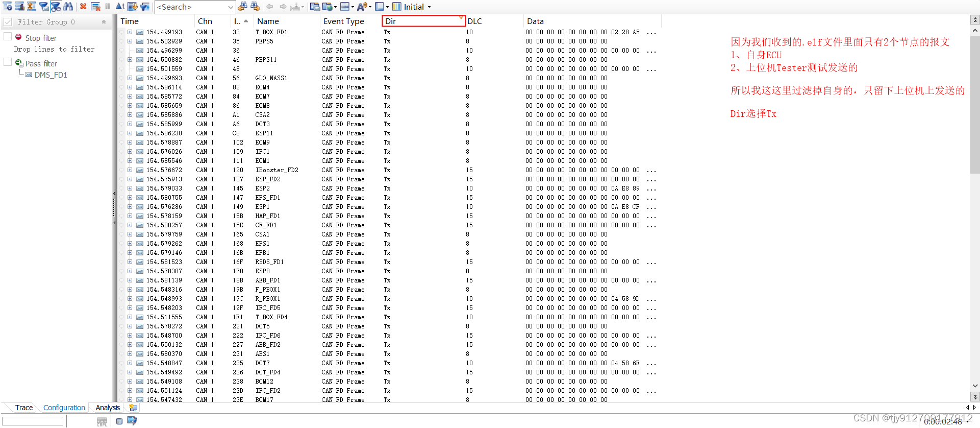980x428 pixels.
Task: Sort by the DLC column header
Action: (x=494, y=21)
